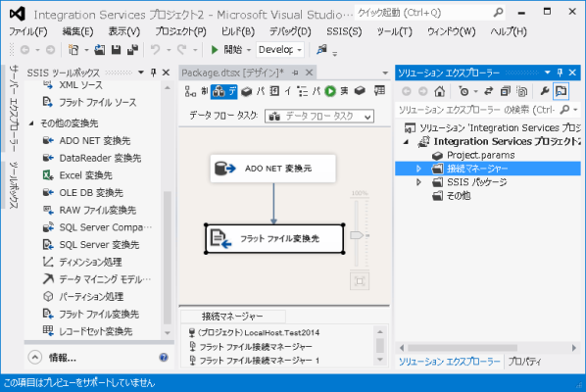The height and width of the screenshot is (392, 586).
Task: Open the 編集(E) menu
Action: [77, 31]
